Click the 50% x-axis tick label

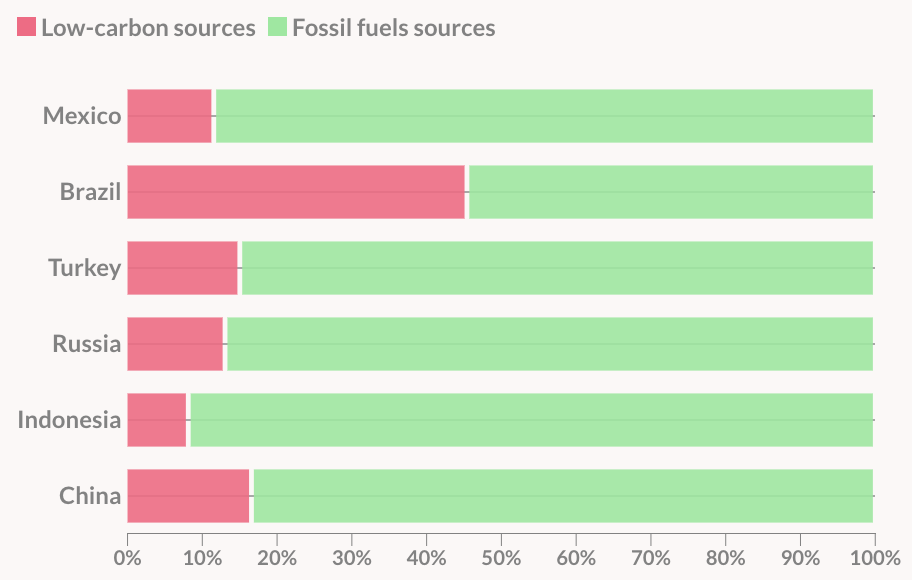point(501,556)
